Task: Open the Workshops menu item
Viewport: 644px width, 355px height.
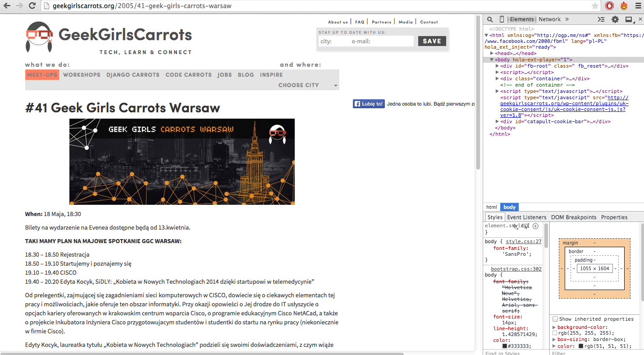Action: coord(82,75)
